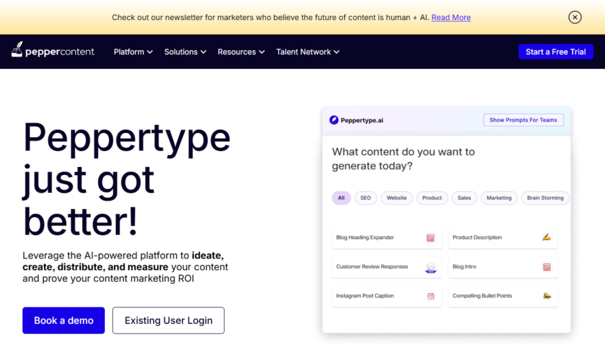Open the Compelling Bullet Points card

tap(503, 296)
